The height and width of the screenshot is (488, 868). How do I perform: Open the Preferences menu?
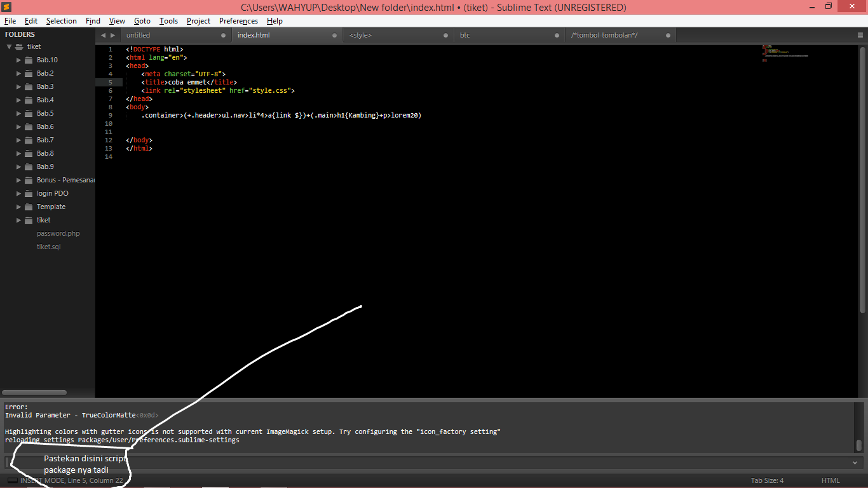coord(238,21)
